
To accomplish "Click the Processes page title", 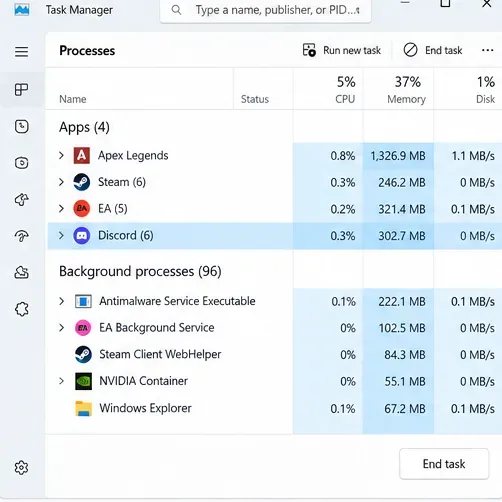I will pos(87,51).
